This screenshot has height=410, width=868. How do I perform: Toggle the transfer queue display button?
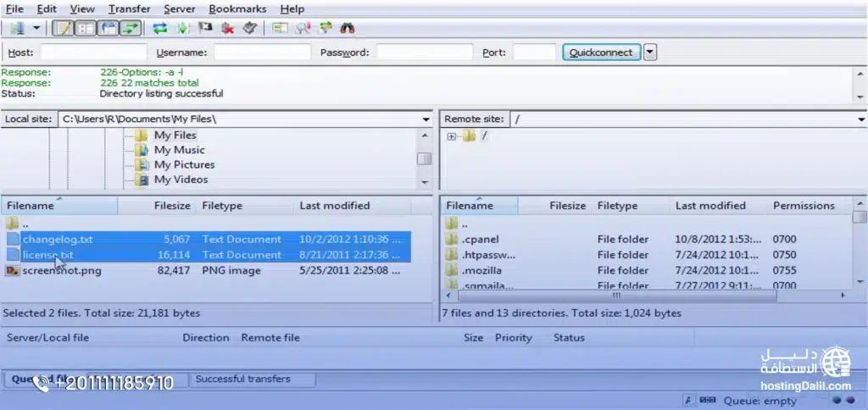tap(130, 28)
